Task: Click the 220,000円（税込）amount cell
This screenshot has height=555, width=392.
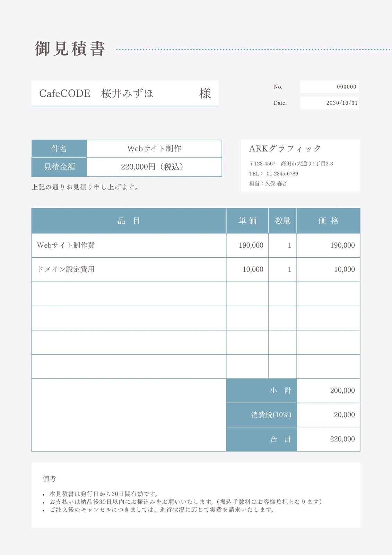Action: click(x=154, y=167)
